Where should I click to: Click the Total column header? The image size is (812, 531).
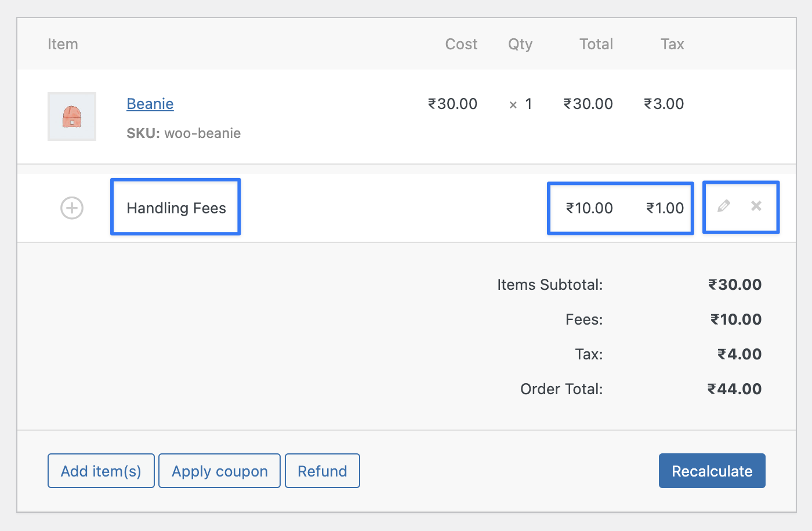[x=596, y=44]
